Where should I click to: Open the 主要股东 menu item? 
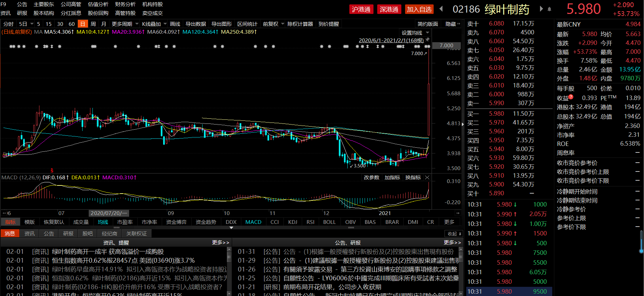coord(44,4)
